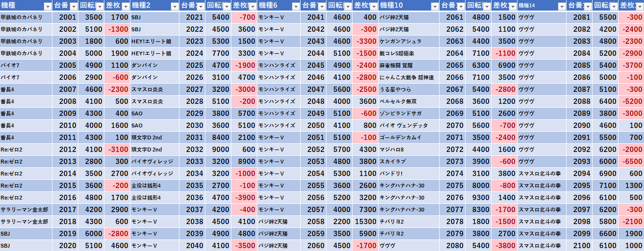Open the 機種6 column filter dropdown
Viewport: 644px width, 251px height.
pyautogui.click(x=295, y=6)
